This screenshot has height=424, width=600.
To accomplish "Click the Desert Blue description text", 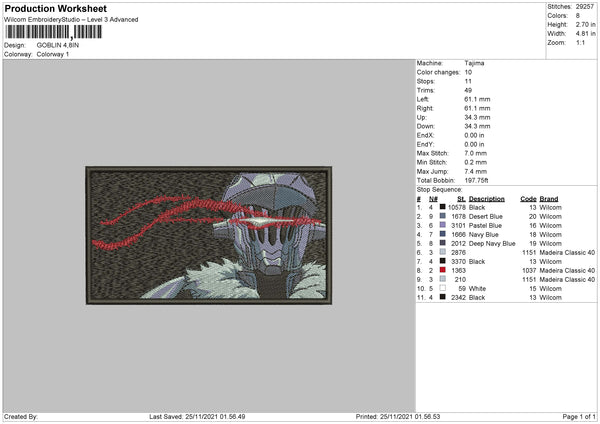I will (x=486, y=217).
